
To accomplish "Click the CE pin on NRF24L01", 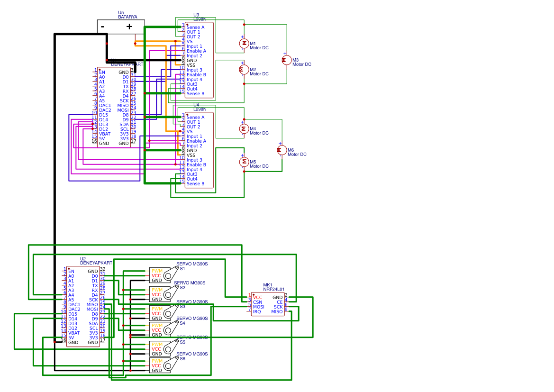I will (x=280, y=302).
